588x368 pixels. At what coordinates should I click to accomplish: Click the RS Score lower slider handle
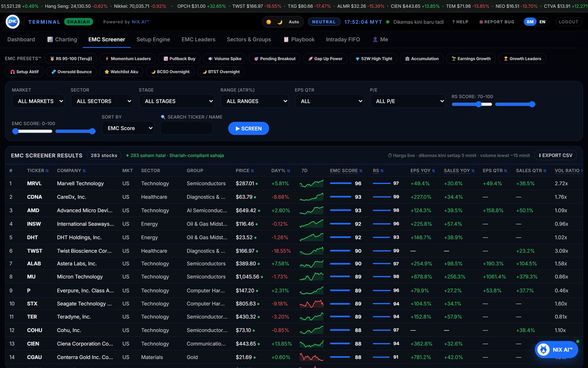point(478,104)
